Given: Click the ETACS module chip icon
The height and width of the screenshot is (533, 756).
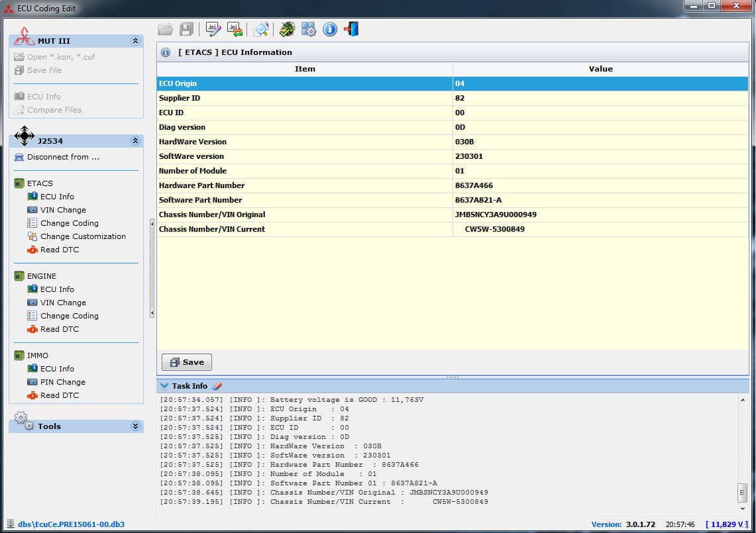Looking at the screenshot, I should pos(19,183).
